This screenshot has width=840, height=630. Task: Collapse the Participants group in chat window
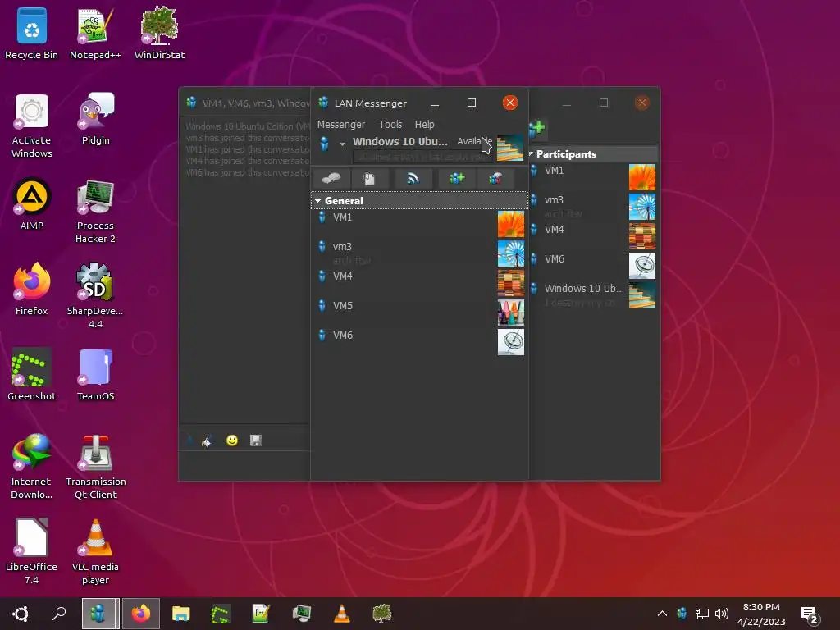tap(532, 153)
